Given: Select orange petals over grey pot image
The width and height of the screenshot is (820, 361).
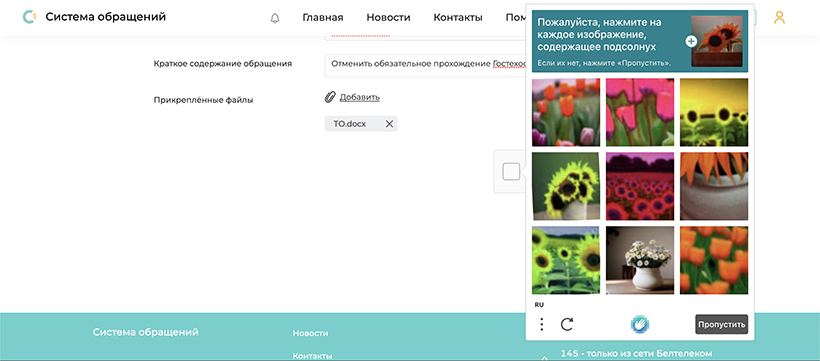Looking at the screenshot, I should click(714, 186).
